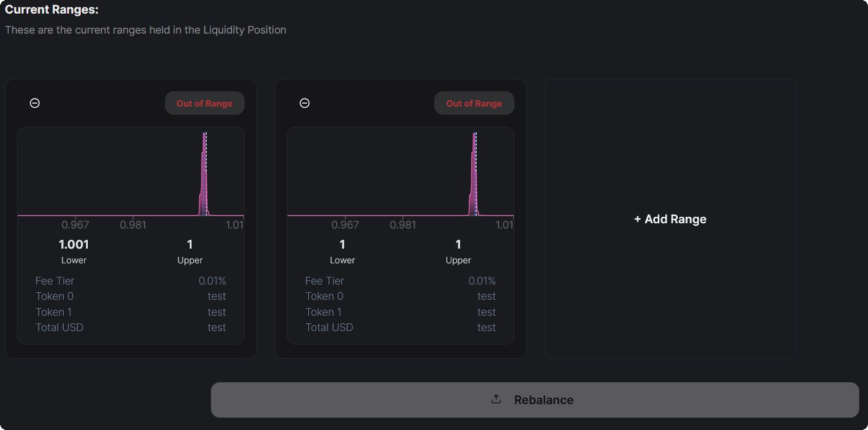
Task: Click the first card's Out of Range badge
Action: [x=204, y=104]
